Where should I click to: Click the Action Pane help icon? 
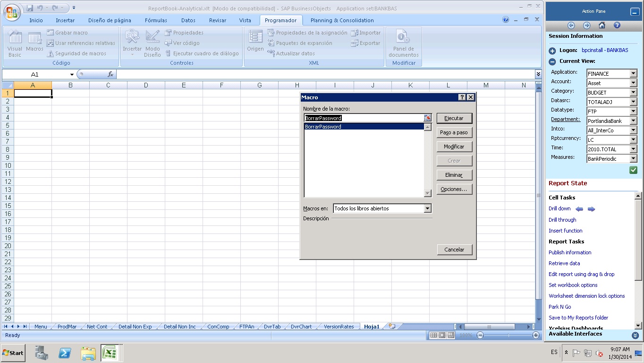point(617,26)
